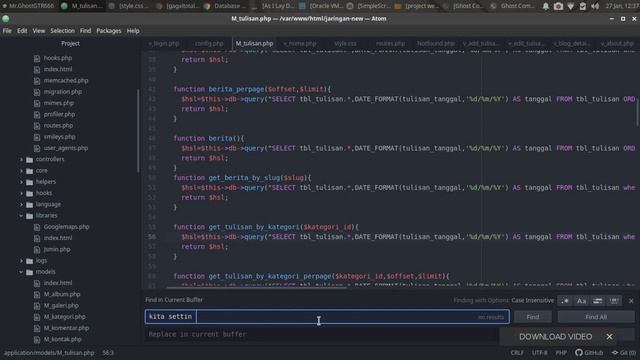
Task: Click the network tray icon
Action: 571,6
